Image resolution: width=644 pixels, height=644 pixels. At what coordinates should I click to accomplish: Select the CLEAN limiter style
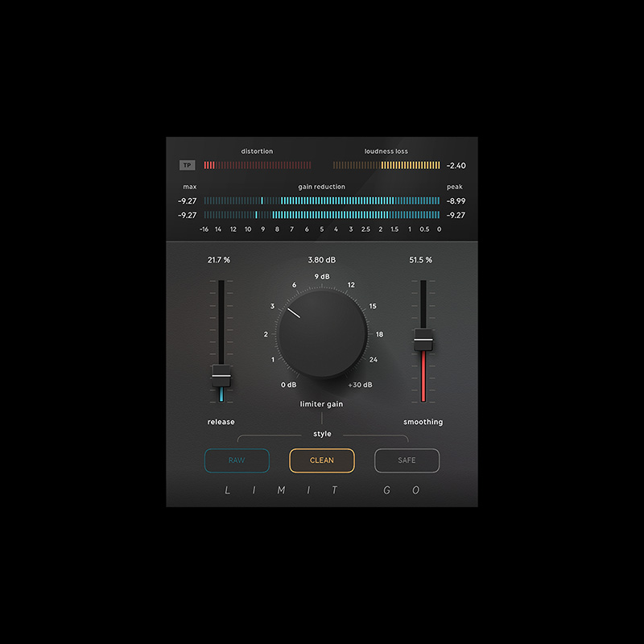322,460
